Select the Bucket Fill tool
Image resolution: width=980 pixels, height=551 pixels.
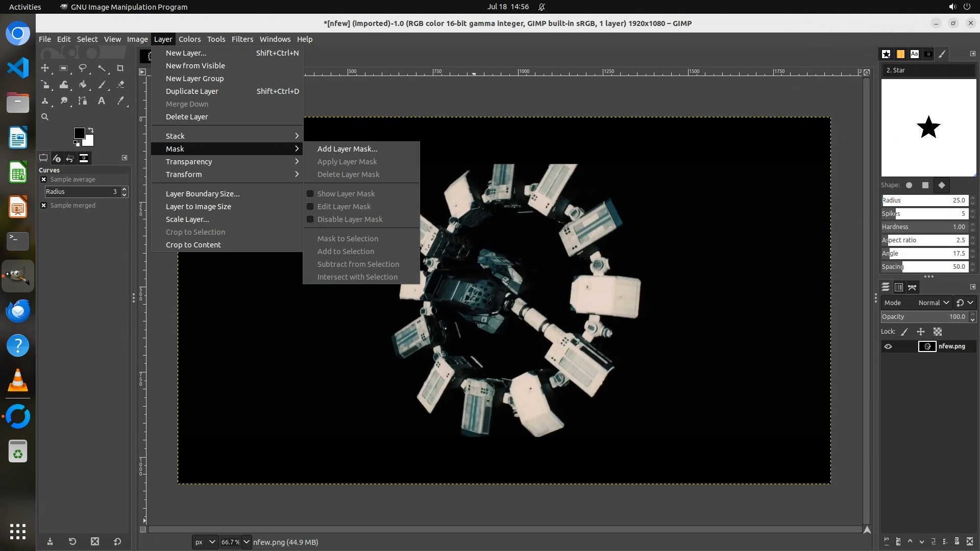point(83,85)
